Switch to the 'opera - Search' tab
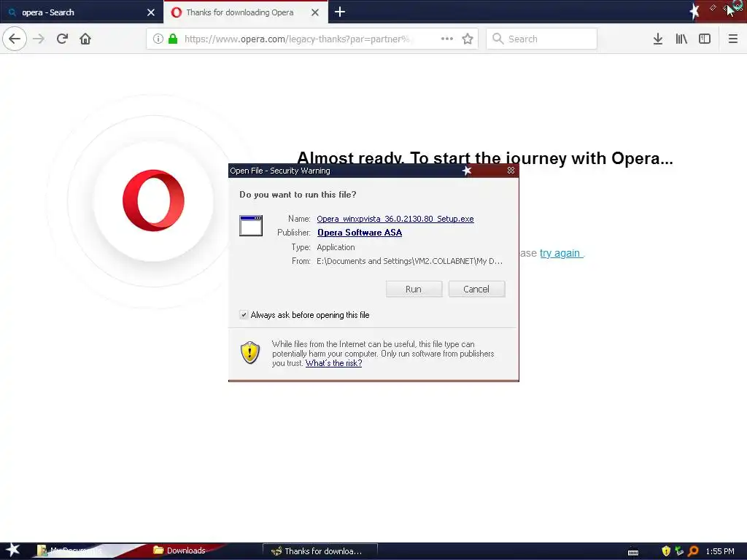The image size is (747, 560). coord(82,12)
